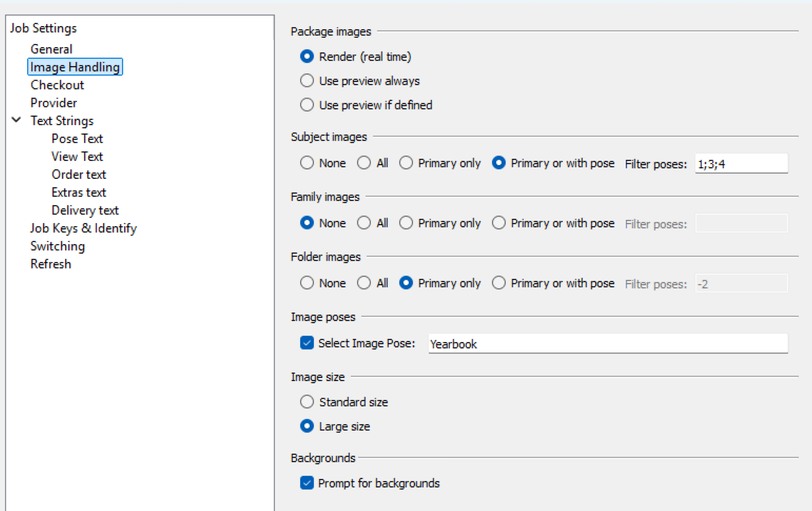This screenshot has height=511, width=812.
Task: Open Job Keys & Identify settings
Action: tap(83, 228)
